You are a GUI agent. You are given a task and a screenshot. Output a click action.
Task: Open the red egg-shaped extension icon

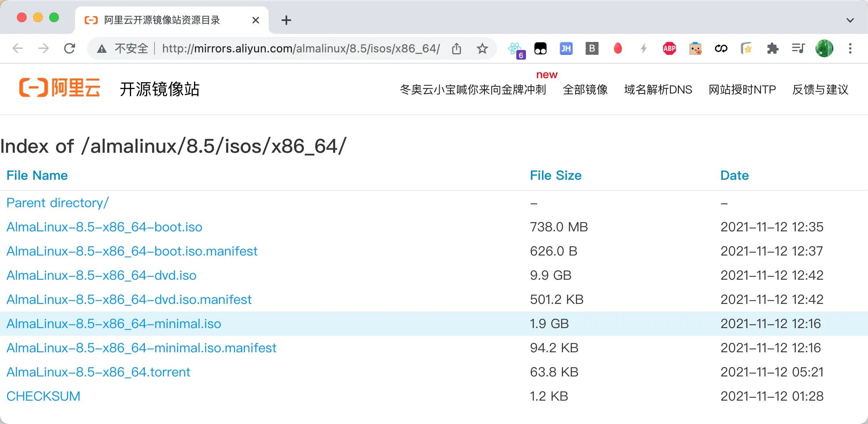click(618, 49)
